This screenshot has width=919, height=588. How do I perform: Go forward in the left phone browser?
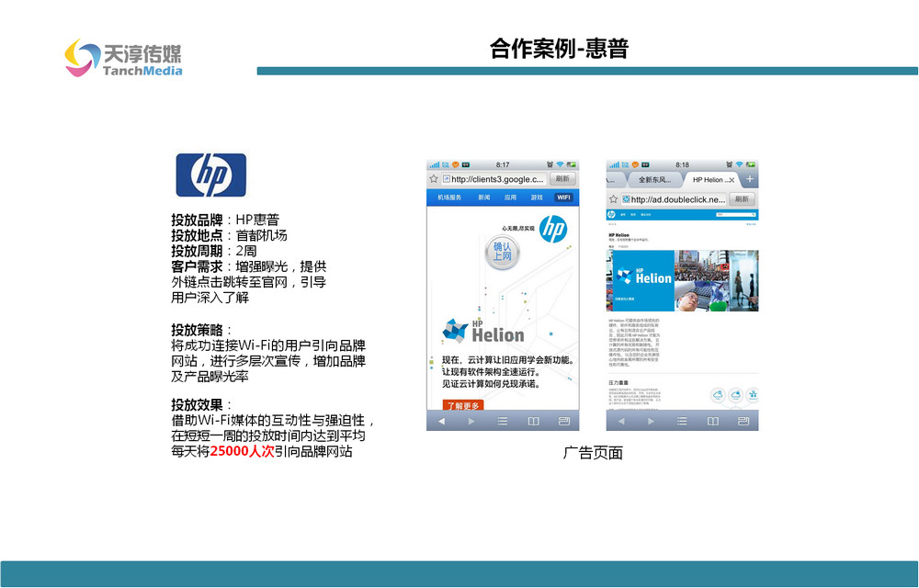pos(471,421)
